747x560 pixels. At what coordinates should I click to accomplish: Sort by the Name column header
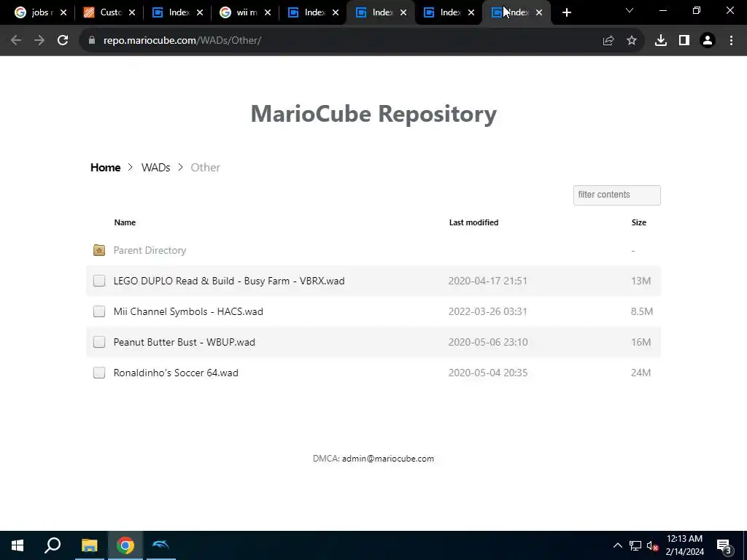click(125, 222)
